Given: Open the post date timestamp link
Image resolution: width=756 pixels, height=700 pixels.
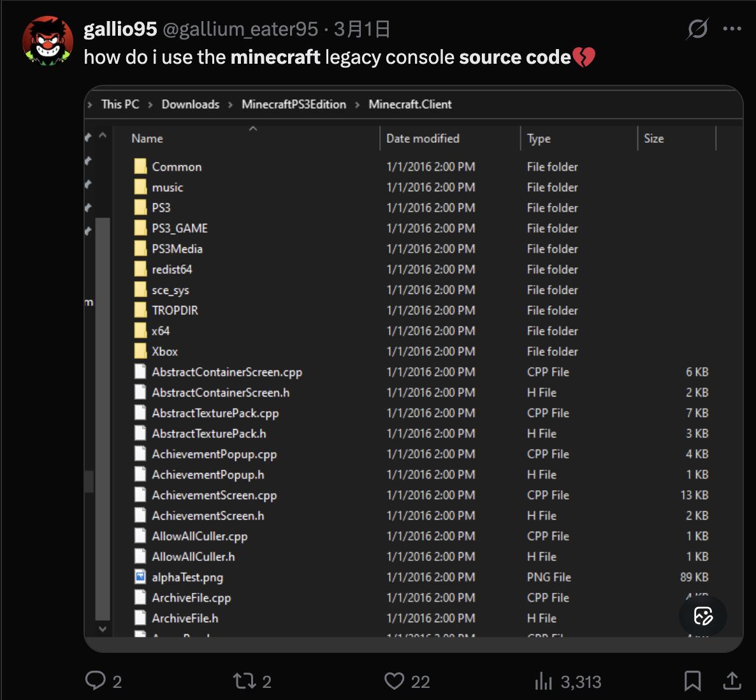Looking at the screenshot, I should pyautogui.click(x=362, y=29).
